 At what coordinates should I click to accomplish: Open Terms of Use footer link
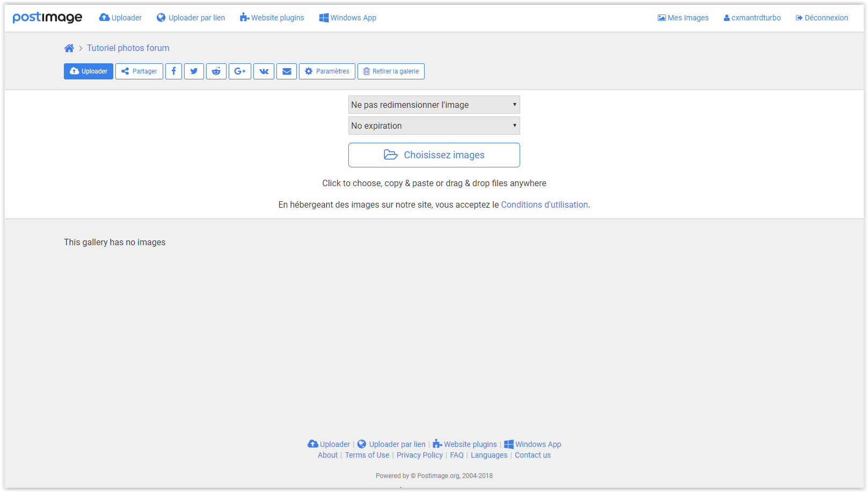tap(367, 455)
